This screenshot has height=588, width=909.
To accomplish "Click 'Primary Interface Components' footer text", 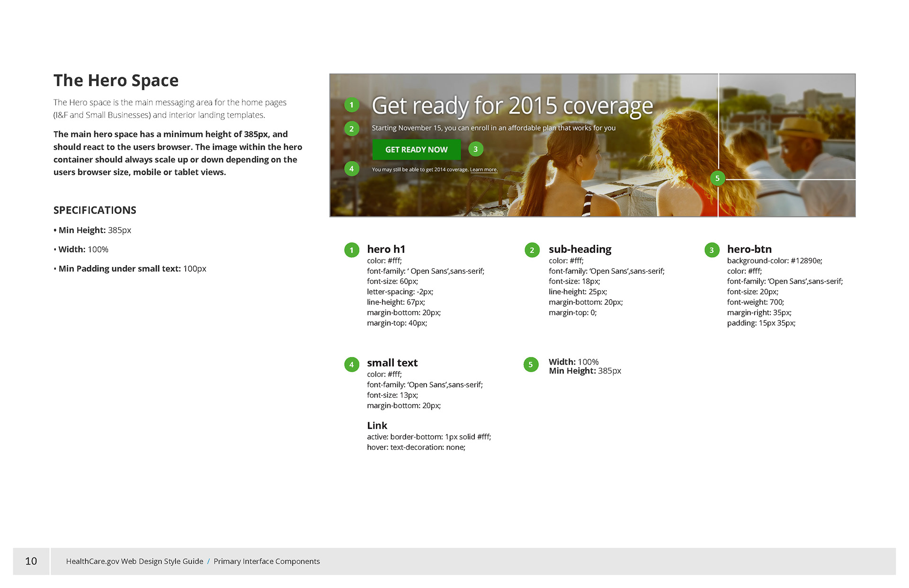I will (267, 561).
